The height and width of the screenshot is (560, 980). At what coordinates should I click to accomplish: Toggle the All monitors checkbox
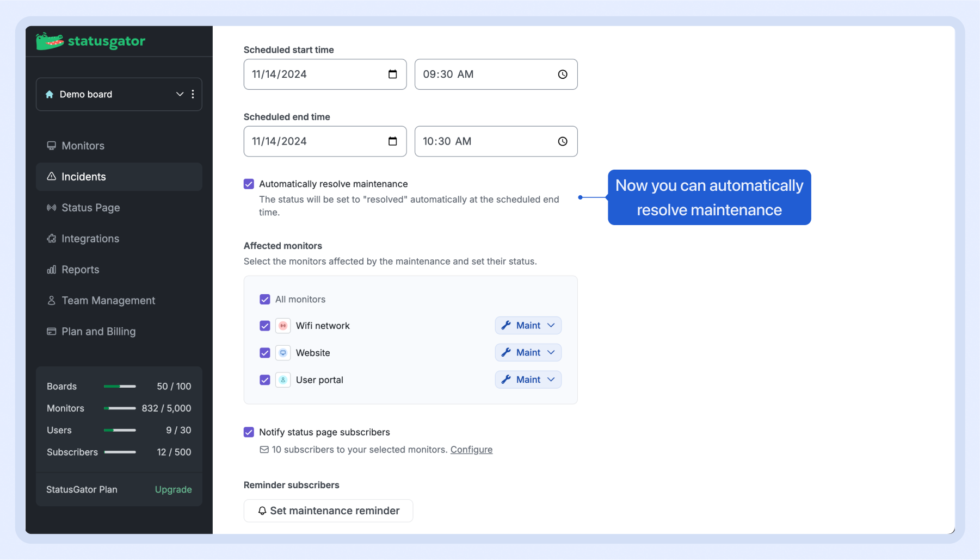(265, 300)
